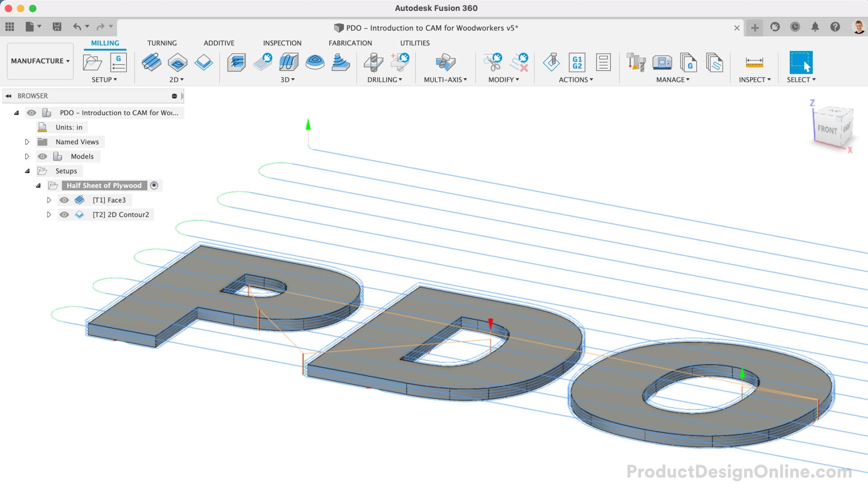Toggle visibility of the Models folder
The image size is (868, 488).
(42, 156)
